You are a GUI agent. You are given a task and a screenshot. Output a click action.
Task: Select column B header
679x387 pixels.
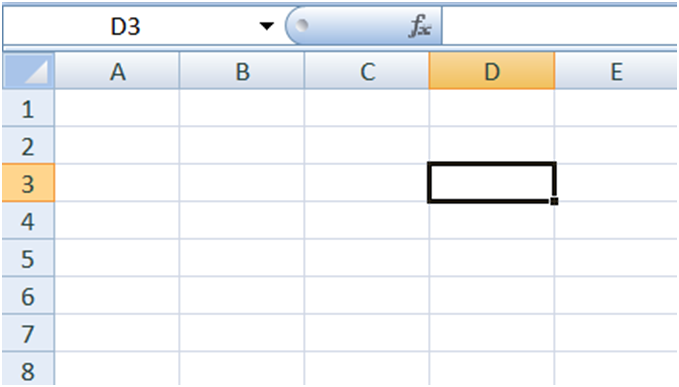click(x=242, y=71)
